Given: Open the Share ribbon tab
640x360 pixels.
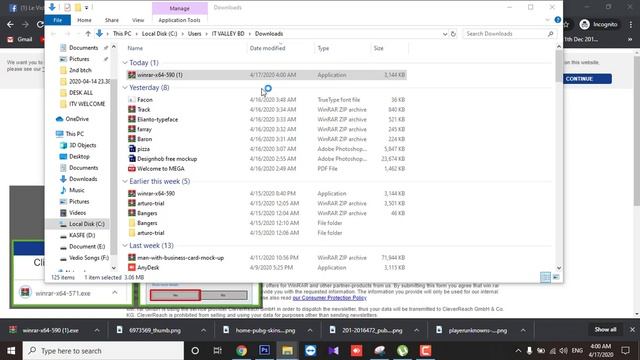Looking at the screenshot, I should coord(111,20).
